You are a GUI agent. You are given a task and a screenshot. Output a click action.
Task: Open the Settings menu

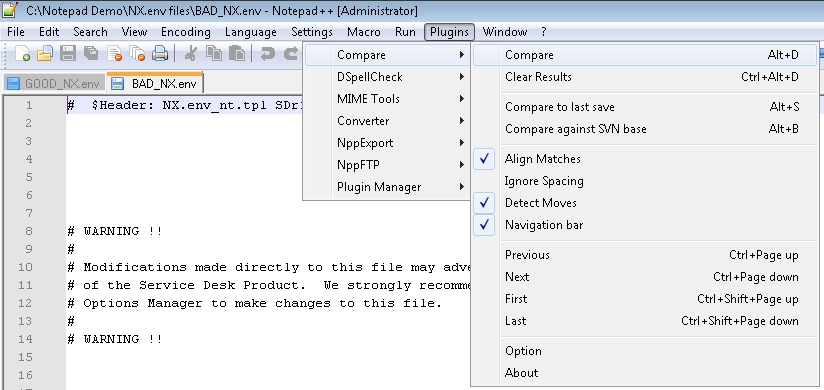pos(312,32)
